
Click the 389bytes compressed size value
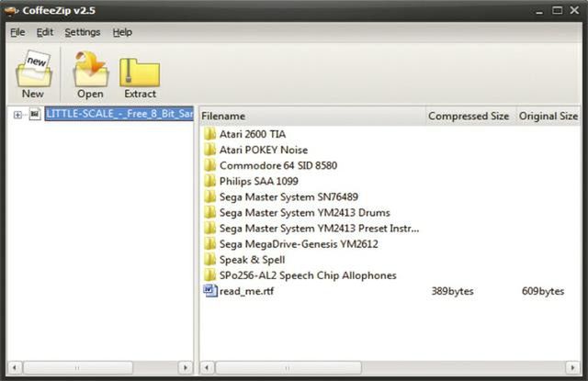tap(452, 291)
